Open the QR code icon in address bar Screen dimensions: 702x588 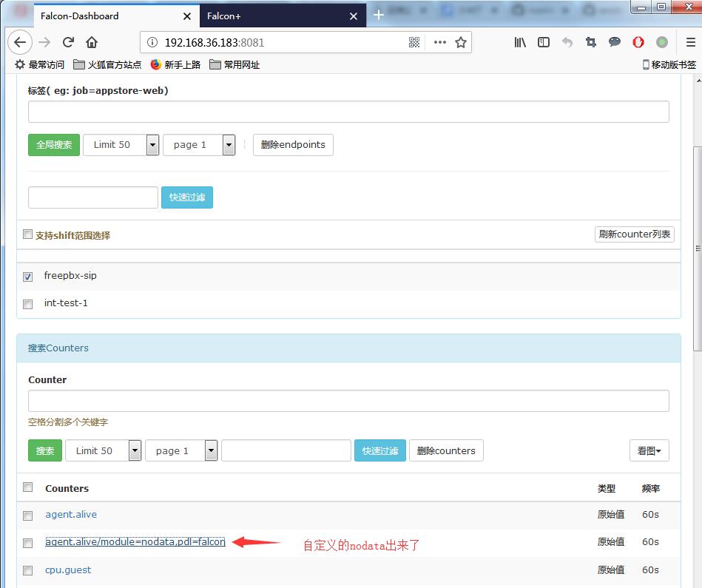pyautogui.click(x=414, y=42)
